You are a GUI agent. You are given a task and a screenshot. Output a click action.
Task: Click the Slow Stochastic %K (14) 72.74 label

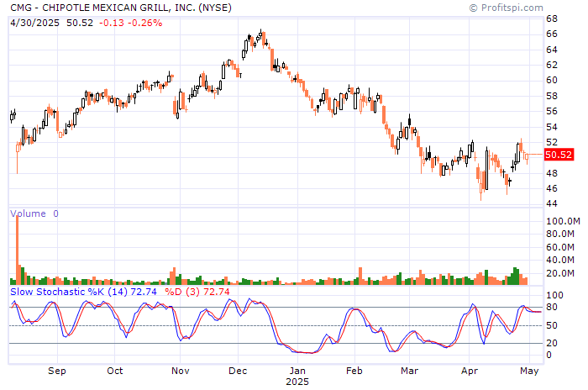click(83, 292)
